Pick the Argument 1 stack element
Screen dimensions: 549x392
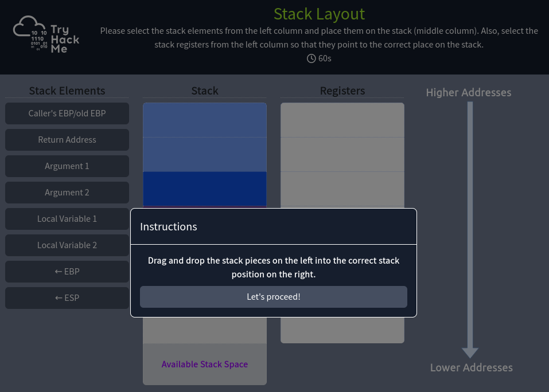(x=67, y=166)
